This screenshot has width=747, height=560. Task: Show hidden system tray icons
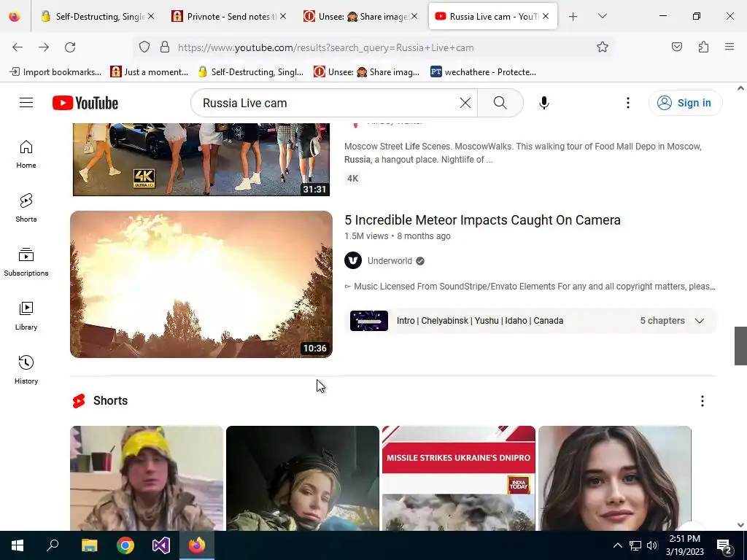[x=617, y=545]
